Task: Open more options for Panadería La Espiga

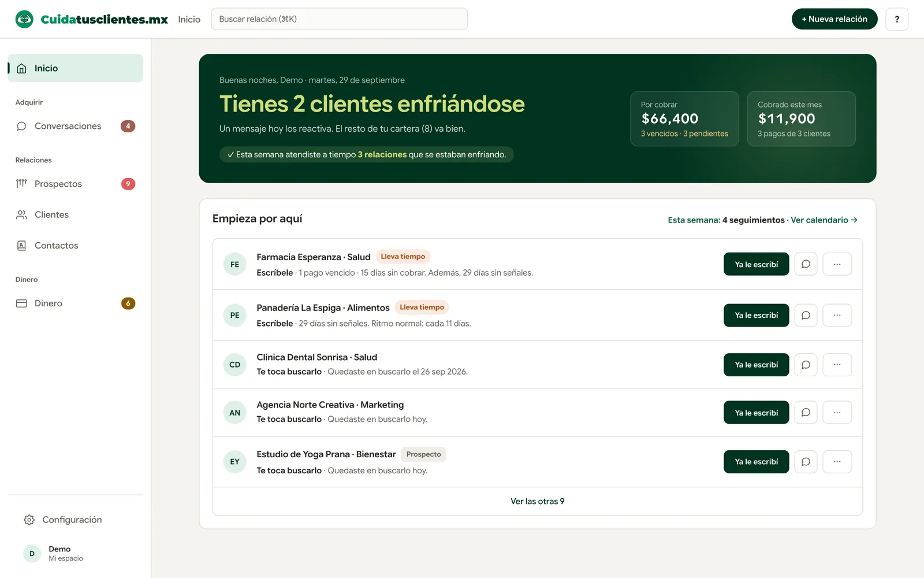Action: click(x=837, y=315)
